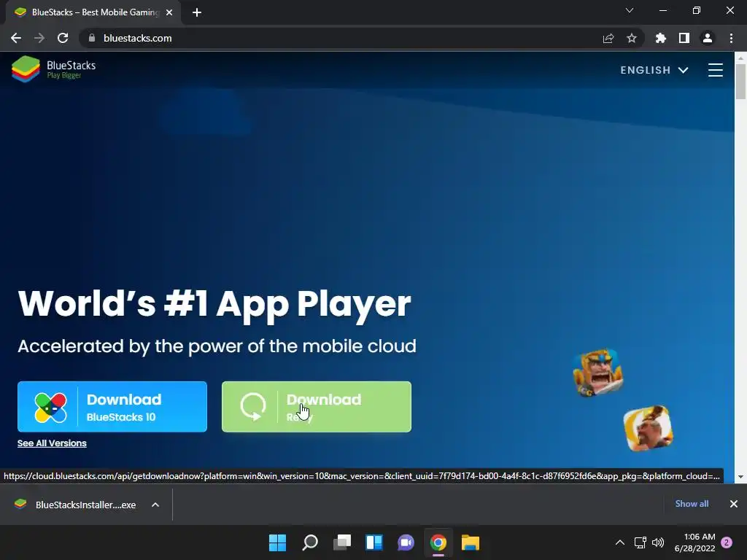Open the hamburger menu on the BlueStacks site
Viewport: 747px width, 560px height.
[x=715, y=70]
